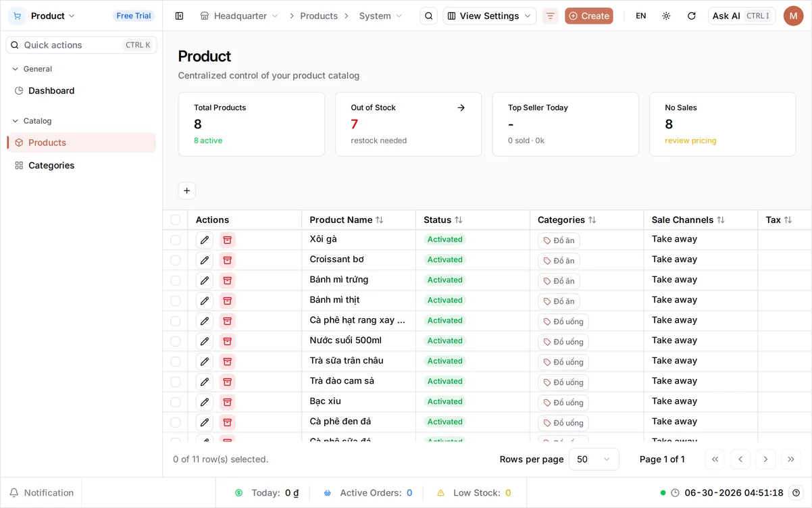This screenshot has width=812, height=508.
Task: Tick the Cà phê hạt rang xay checkbox
Action: tap(176, 321)
